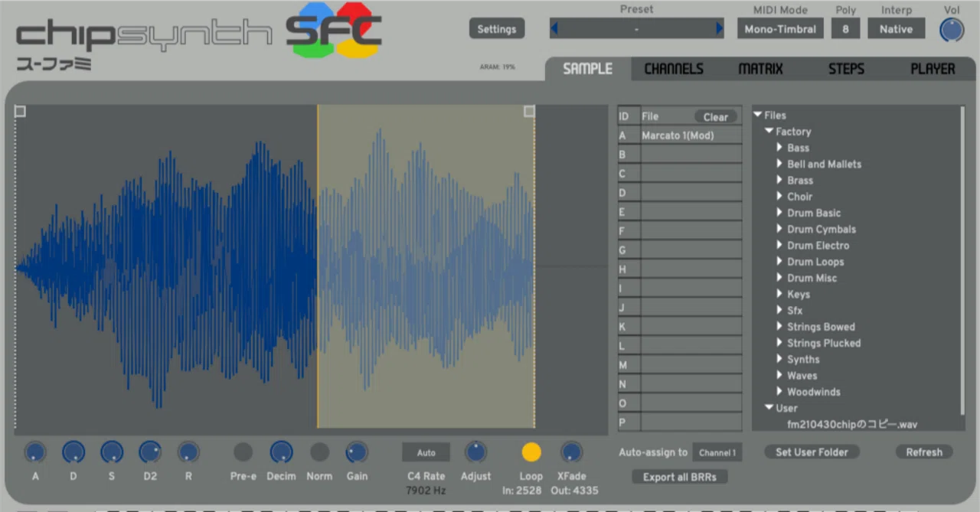
Task: Click the Decim knob
Action: (281, 452)
